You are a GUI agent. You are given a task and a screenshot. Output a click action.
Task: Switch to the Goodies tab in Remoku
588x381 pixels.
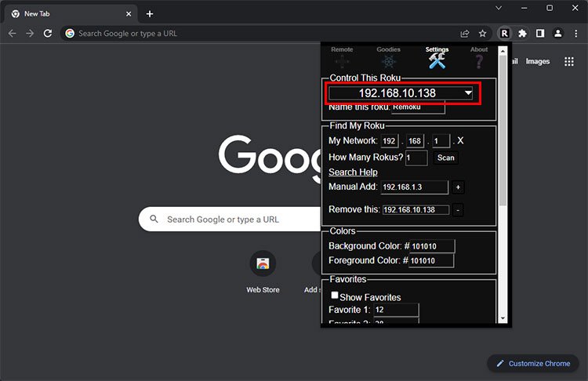[389, 58]
